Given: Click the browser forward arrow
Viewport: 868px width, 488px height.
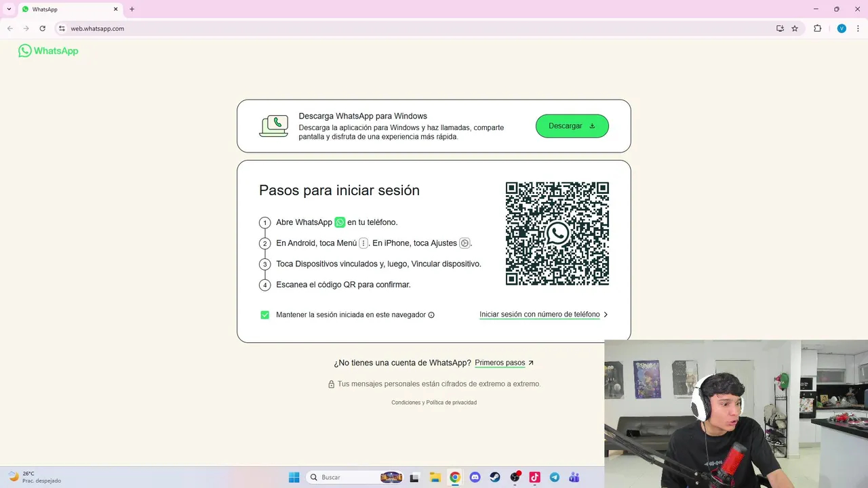Looking at the screenshot, I should 26,28.
